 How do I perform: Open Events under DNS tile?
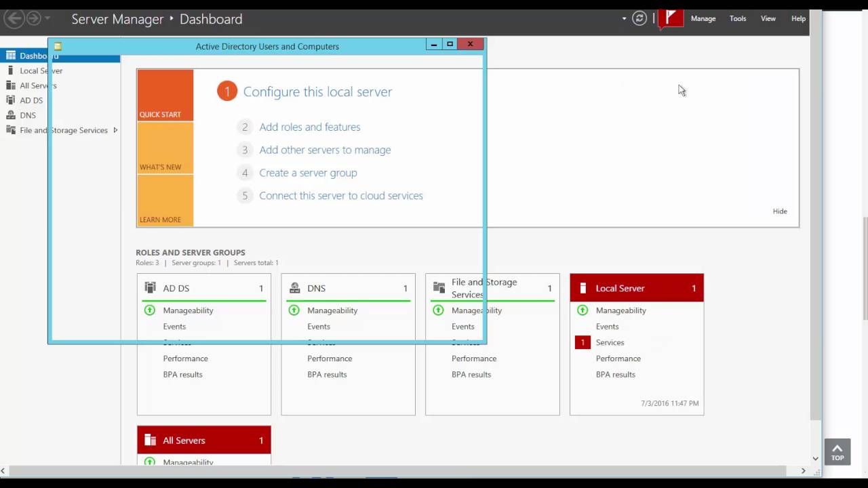click(319, 327)
